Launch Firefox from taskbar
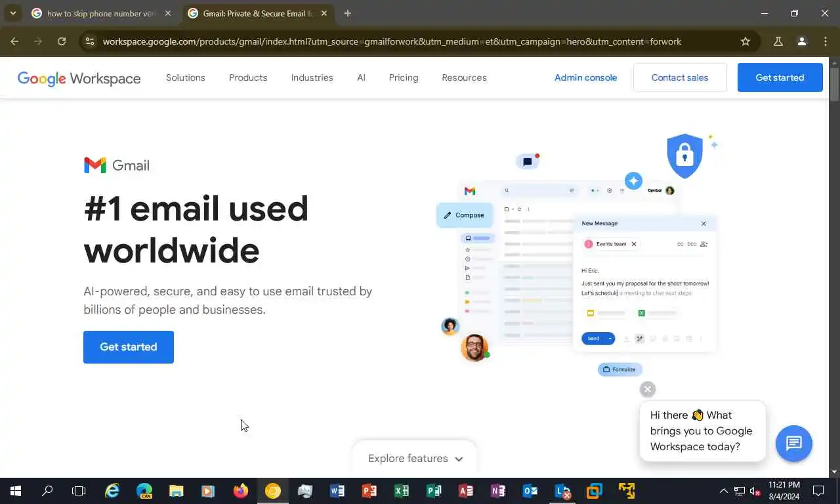Screen dimensions: 840x504 coord(241,491)
